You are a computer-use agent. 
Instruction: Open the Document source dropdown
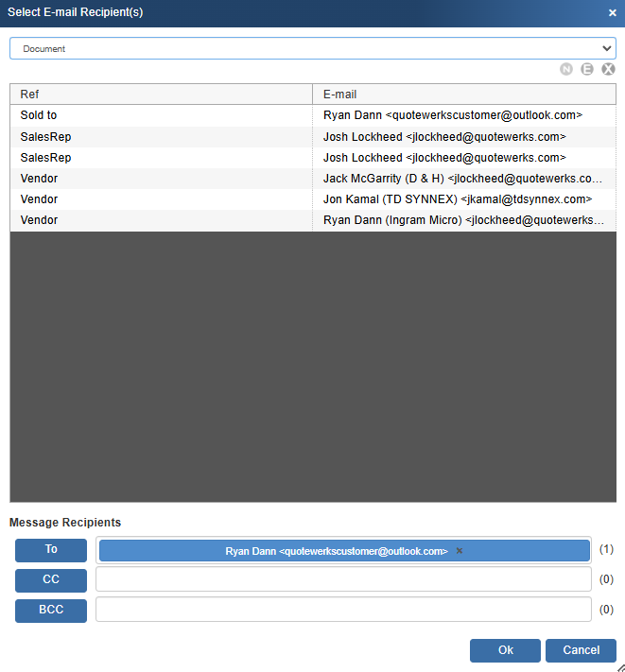pyautogui.click(x=312, y=48)
